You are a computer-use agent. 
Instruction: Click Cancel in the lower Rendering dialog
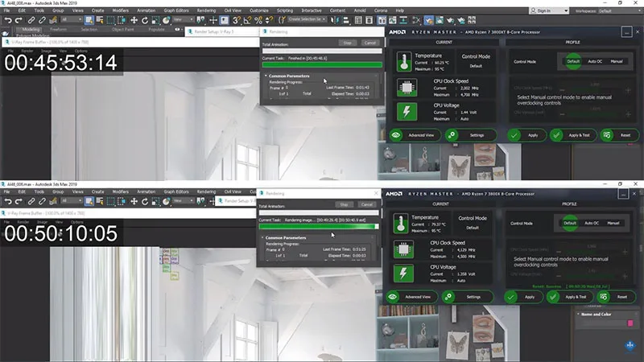pyautogui.click(x=366, y=204)
